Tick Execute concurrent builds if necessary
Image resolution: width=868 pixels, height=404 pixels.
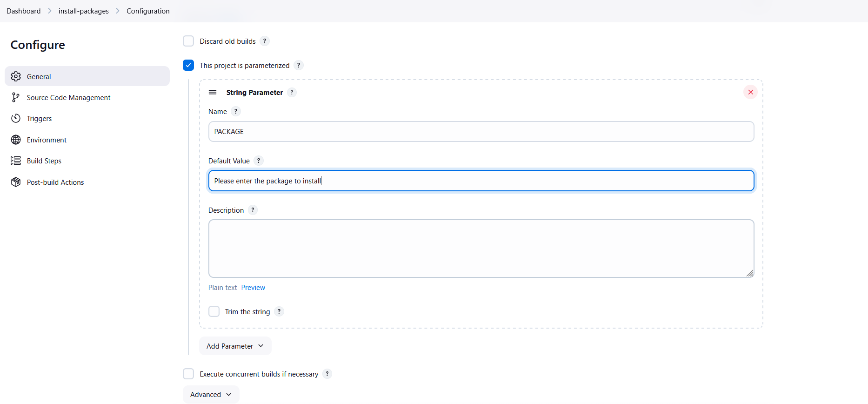click(188, 374)
